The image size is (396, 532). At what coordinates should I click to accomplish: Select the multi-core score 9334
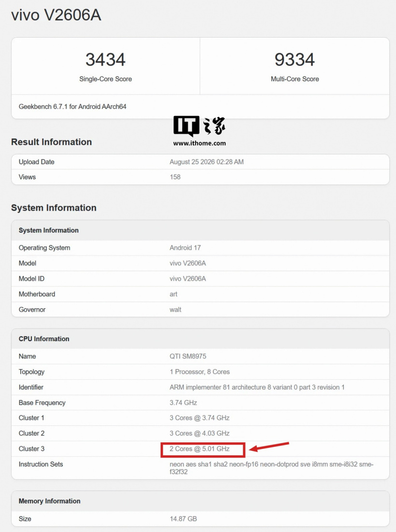(295, 59)
